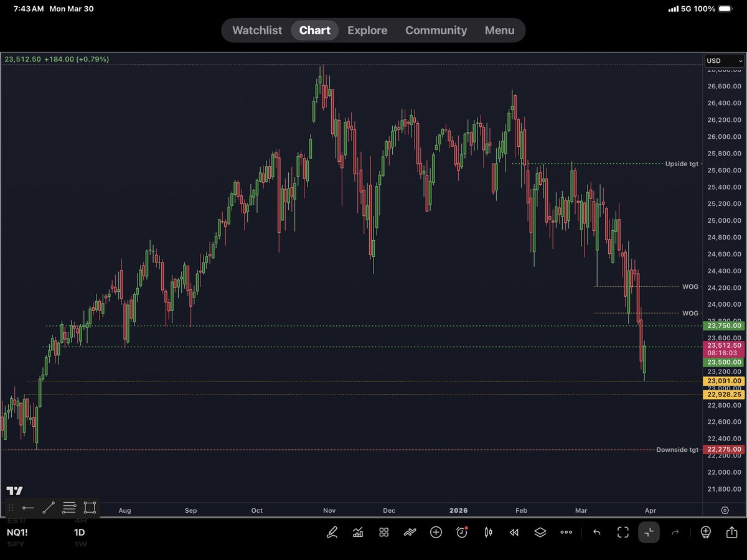The width and height of the screenshot is (747, 560).
Task: Select the rectangle drawing tool
Action: (90, 508)
